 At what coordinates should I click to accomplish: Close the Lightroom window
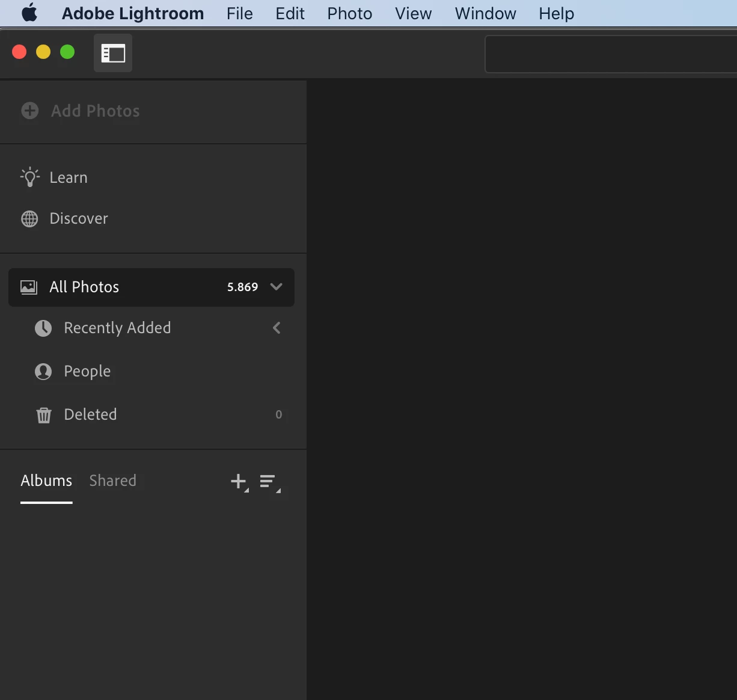(x=19, y=52)
